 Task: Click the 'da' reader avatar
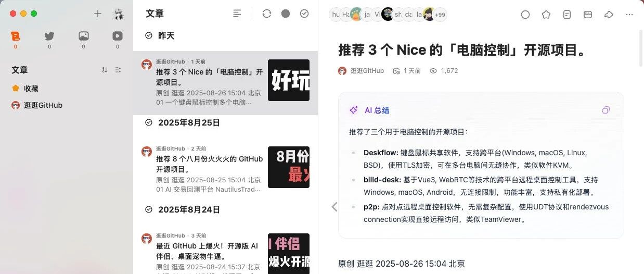(408, 15)
